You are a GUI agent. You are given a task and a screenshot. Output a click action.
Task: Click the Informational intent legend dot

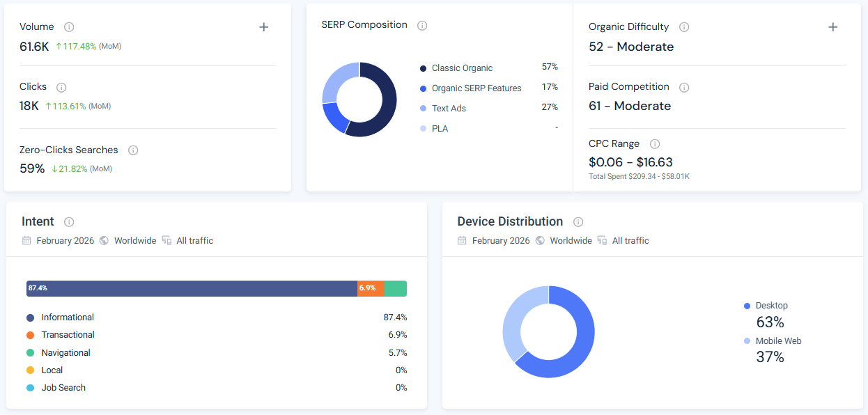30,318
